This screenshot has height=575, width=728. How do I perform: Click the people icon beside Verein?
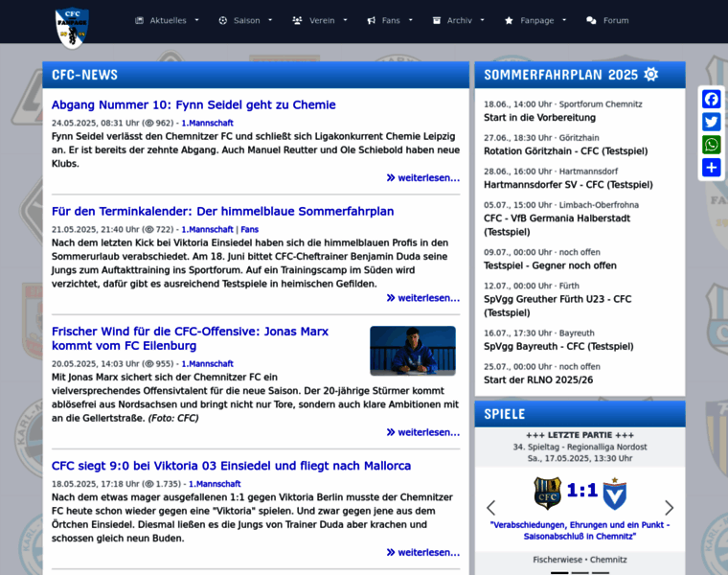tap(297, 20)
